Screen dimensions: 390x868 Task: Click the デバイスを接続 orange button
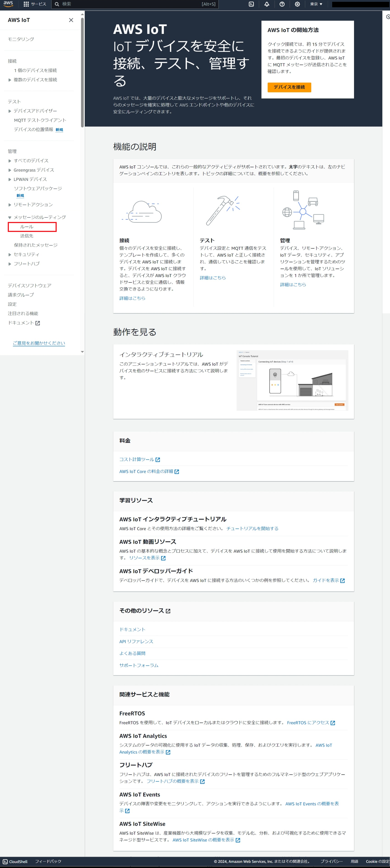(289, 87)
